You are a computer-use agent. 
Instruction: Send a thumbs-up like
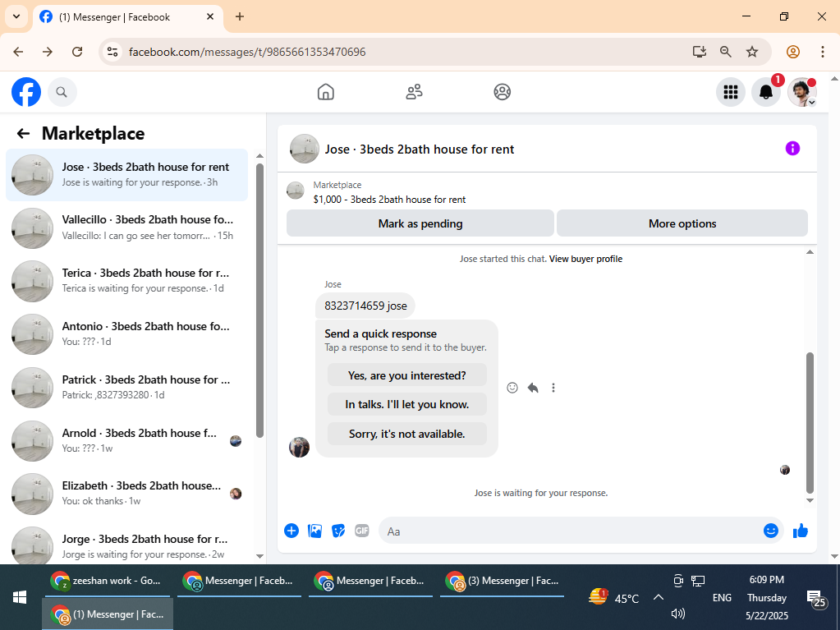801,531
